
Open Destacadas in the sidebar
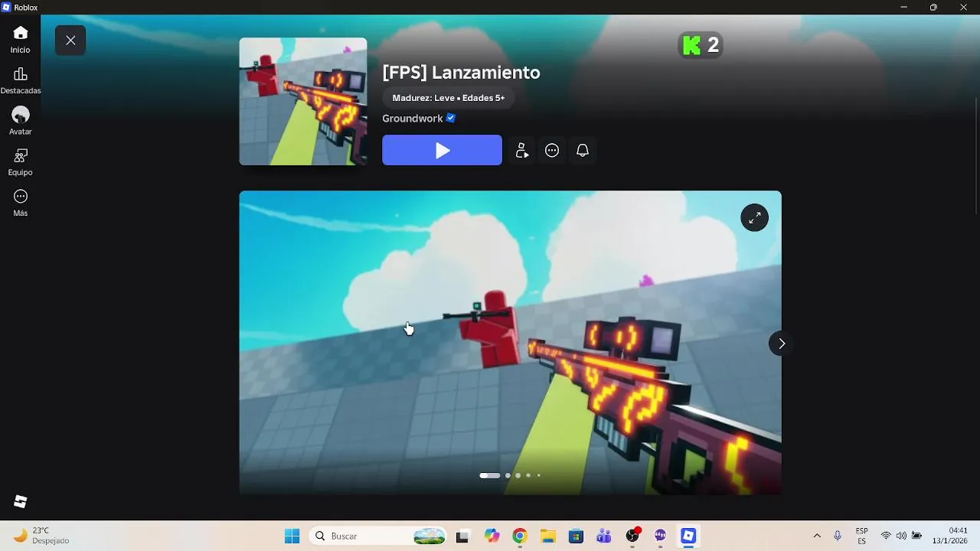click(x=21, y=81)
